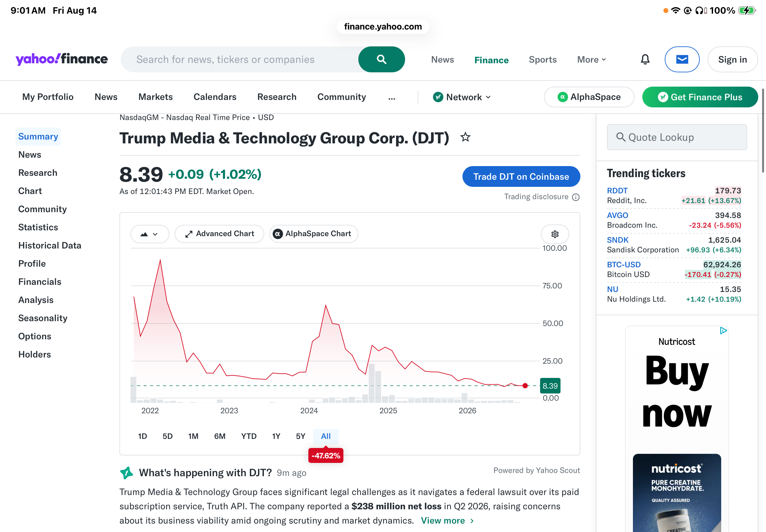766x532 pixels.
Task: Open Calendars in the nav bar
Action: pyautogui.click(x=215, y=97)
